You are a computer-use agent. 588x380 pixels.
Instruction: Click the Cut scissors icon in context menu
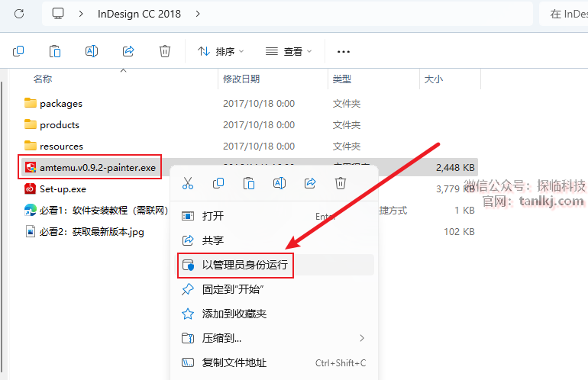[188, 183]
